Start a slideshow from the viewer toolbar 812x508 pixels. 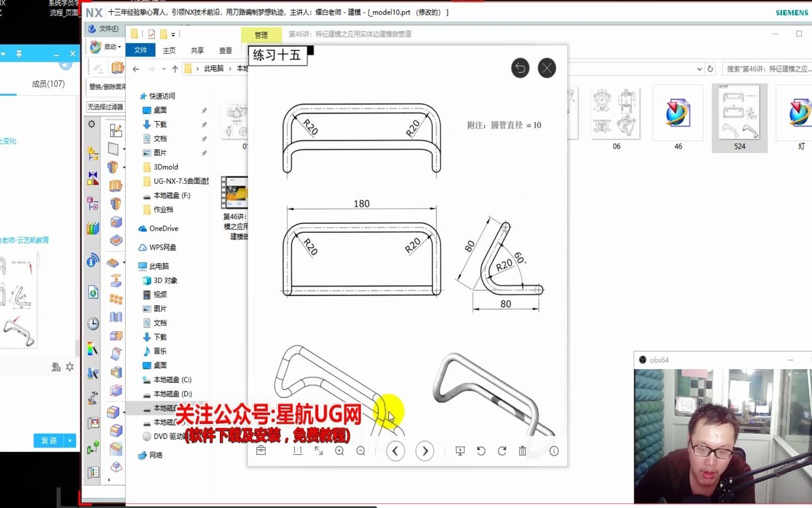[x=460, y=451]
